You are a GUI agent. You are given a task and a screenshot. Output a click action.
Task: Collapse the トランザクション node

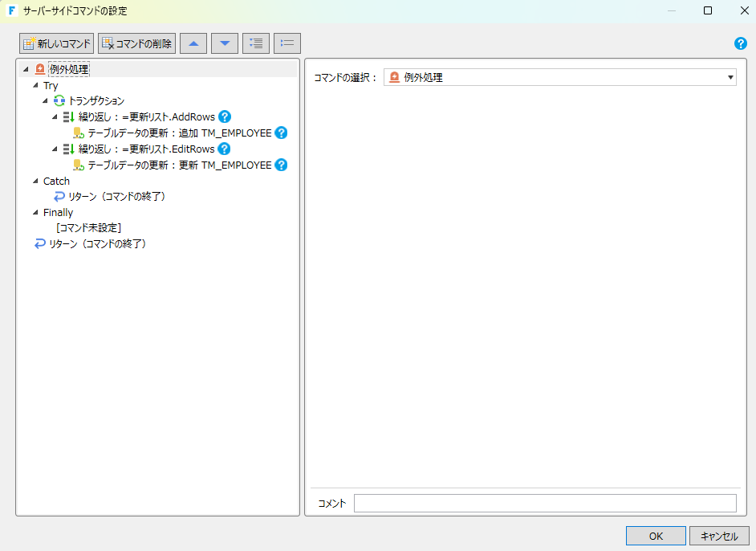[x=45, y=101]
